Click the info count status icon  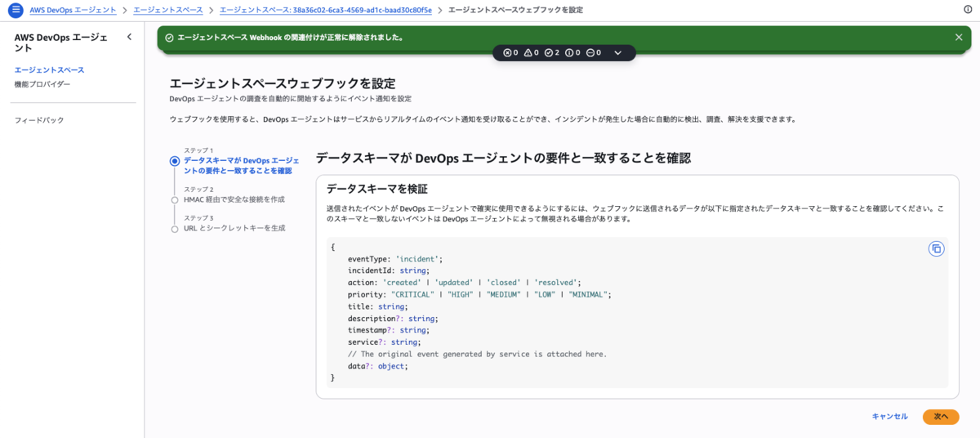click(569, 52)
